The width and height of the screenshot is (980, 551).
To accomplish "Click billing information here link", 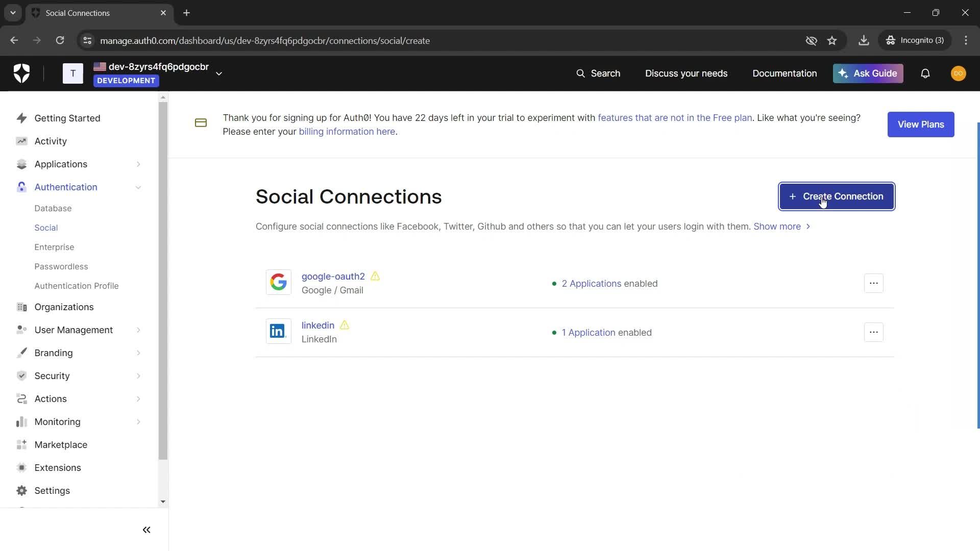I will click(x=347, y=132).
